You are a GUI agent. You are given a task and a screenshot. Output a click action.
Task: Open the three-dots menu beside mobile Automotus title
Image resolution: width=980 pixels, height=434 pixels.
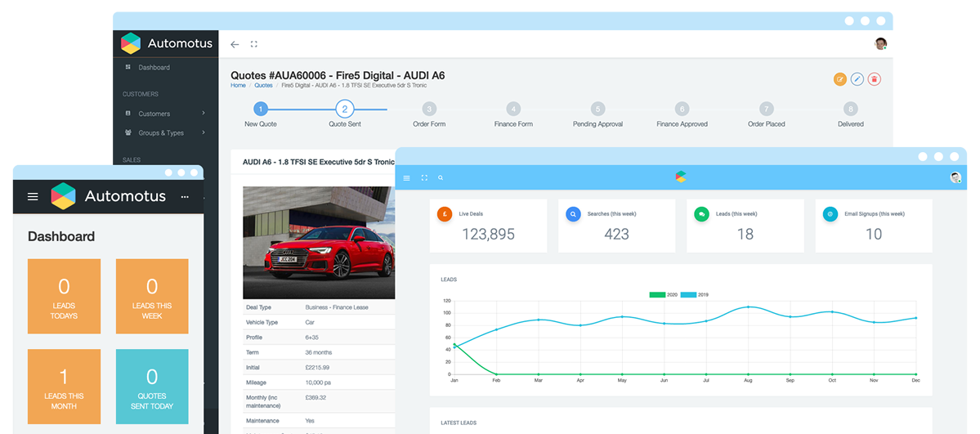click(x=185, y=197)
